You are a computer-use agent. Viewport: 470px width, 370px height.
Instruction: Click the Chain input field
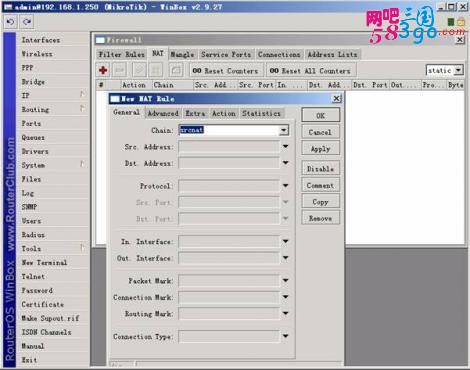229,130
